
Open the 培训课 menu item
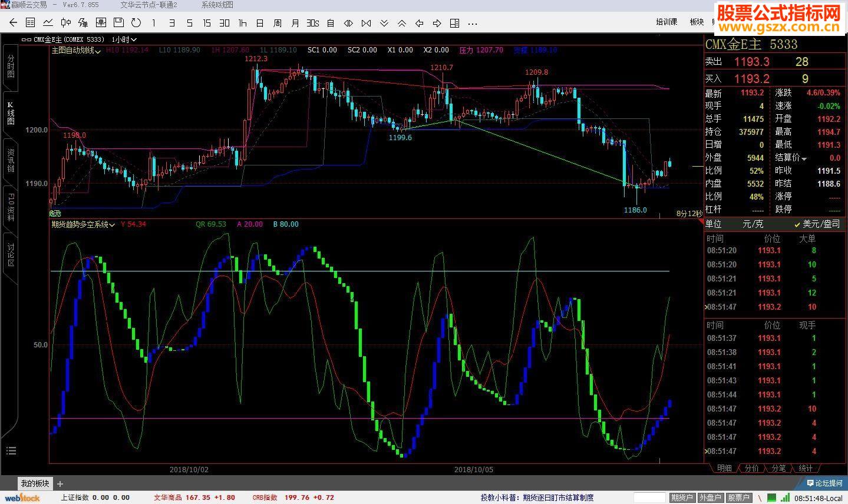(666, 22)
